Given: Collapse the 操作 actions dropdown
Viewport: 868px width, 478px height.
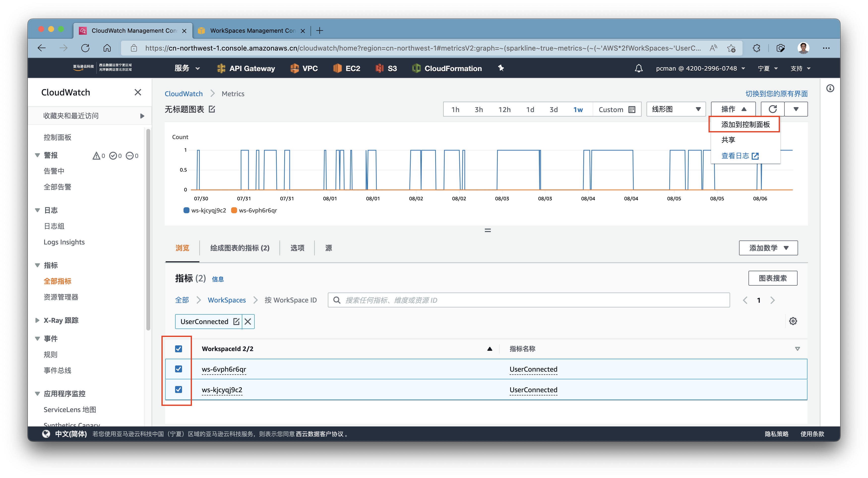Looking at the screenshot, I should click(x=733, y=109).
